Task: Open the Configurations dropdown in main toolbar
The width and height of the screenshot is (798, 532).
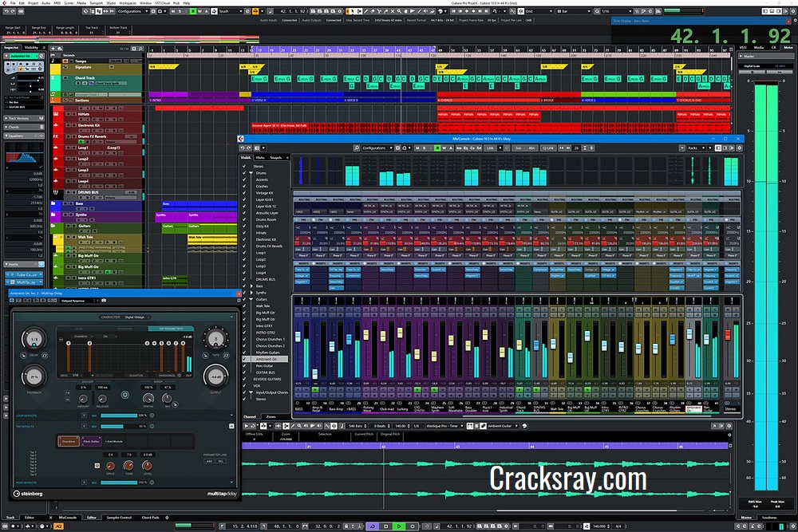Action: [x=132, y=11]
